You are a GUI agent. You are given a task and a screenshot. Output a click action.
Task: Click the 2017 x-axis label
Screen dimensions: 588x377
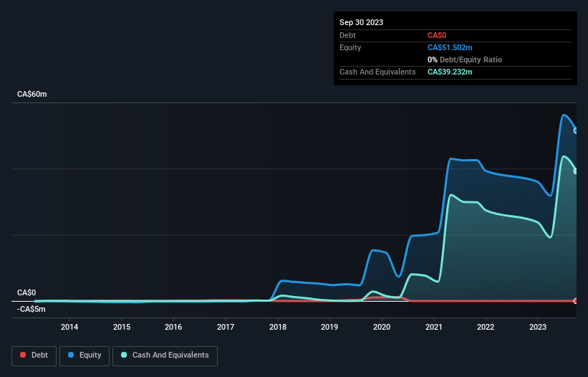click(x=226, y=327)
